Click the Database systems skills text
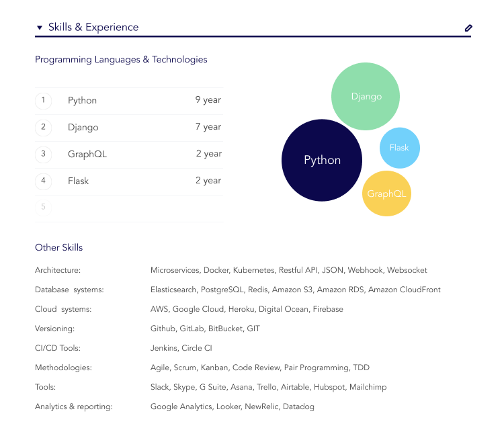 (295, 290)
